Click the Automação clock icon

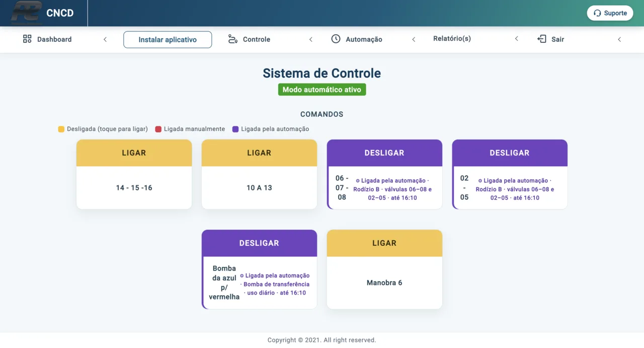[x=336, y=39]
